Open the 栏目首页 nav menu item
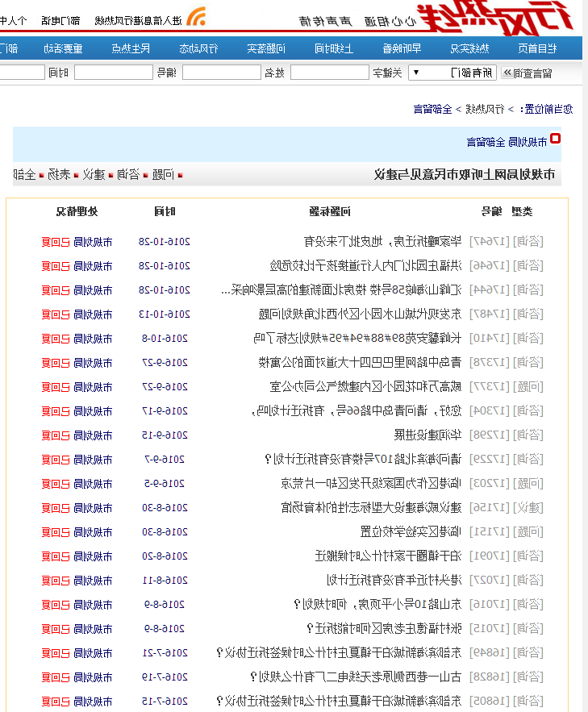This screenshot has height=712, width=588. click(x=538, y=48)
